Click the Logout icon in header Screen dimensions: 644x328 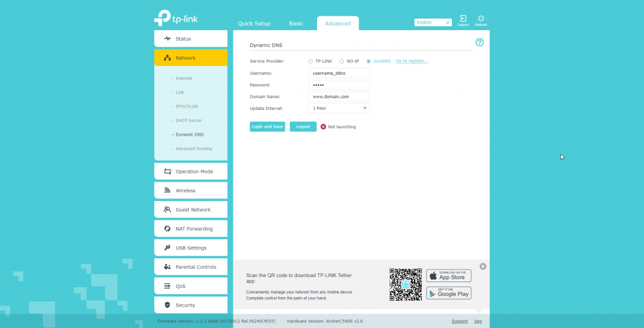463,20
